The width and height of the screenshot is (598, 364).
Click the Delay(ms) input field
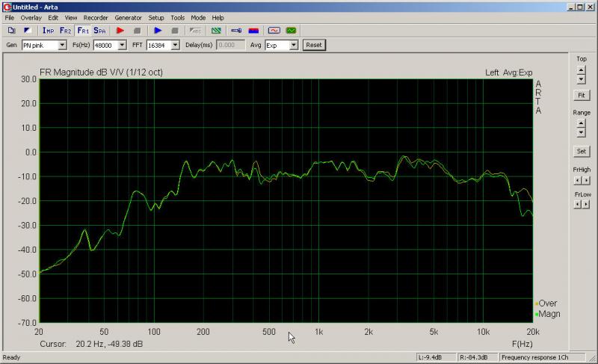tap(230, 45)
